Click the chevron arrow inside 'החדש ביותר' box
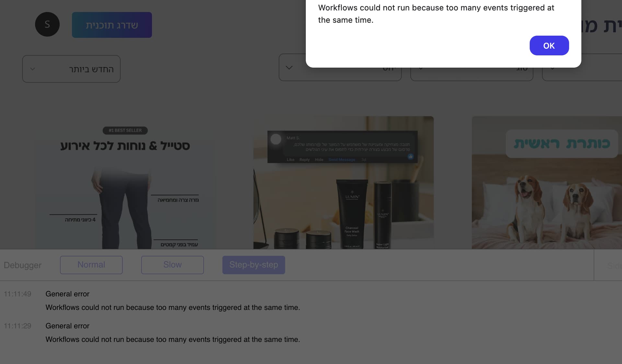Screen dimensions: 622x364 pyautogui.click(x=33, y=69)
